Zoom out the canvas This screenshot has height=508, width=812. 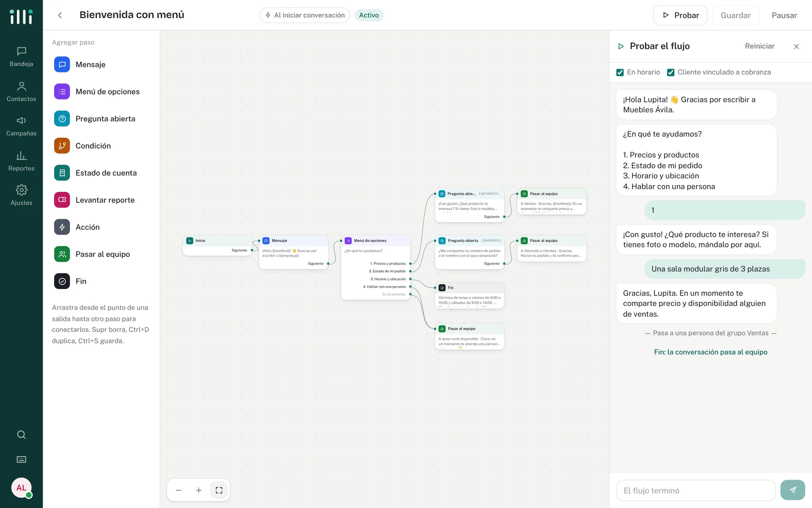(178, 490)
